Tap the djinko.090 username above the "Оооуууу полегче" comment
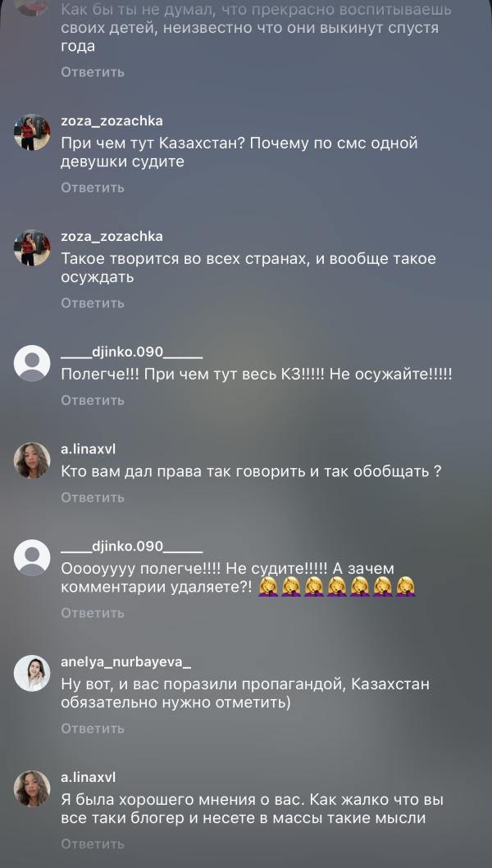The image size is (492, 868). [x=132, y=547]
